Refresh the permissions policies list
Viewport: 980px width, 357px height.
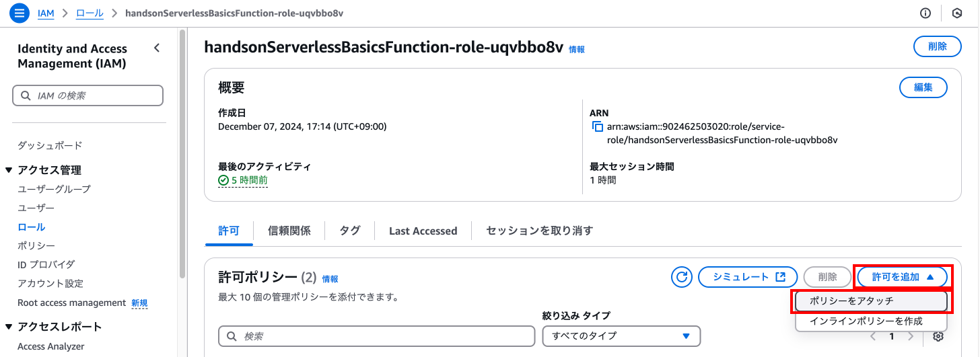click(682, 277)
